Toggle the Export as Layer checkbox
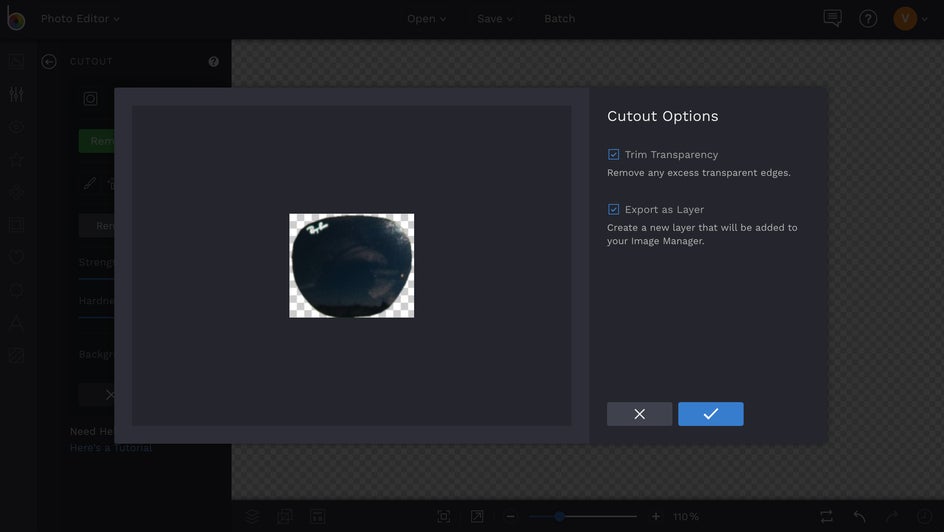 pos(613,209)
